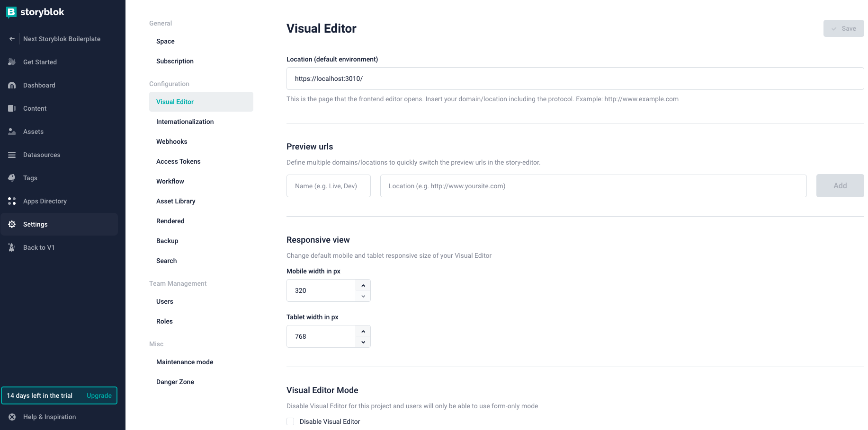
Task: Increase Tablet width with up arrow
Action: coord(363,331)
